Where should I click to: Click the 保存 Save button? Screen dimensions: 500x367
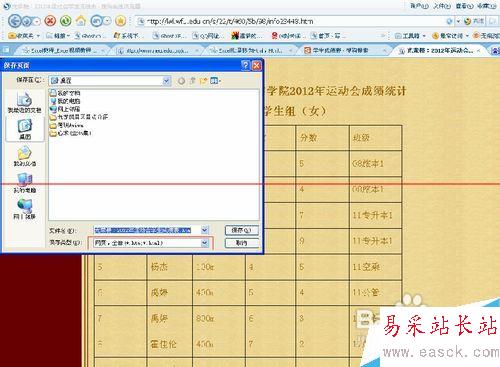pyautogui.click(x=242, y=230)
